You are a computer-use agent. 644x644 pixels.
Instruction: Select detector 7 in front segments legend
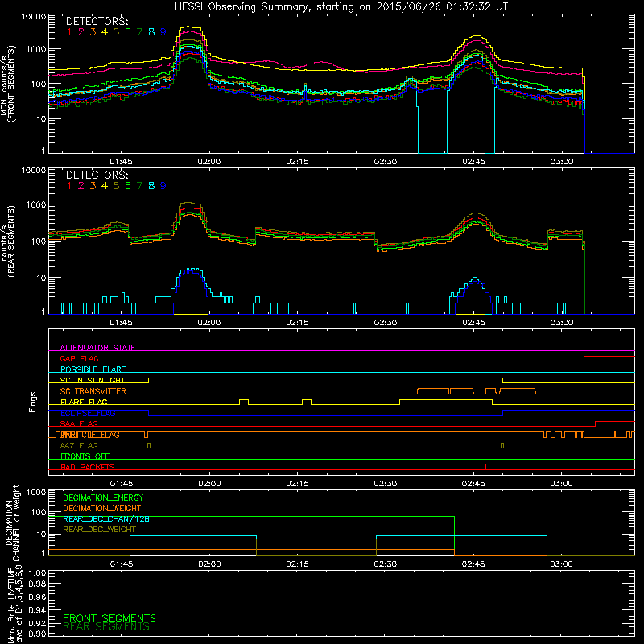coord(139,32)
